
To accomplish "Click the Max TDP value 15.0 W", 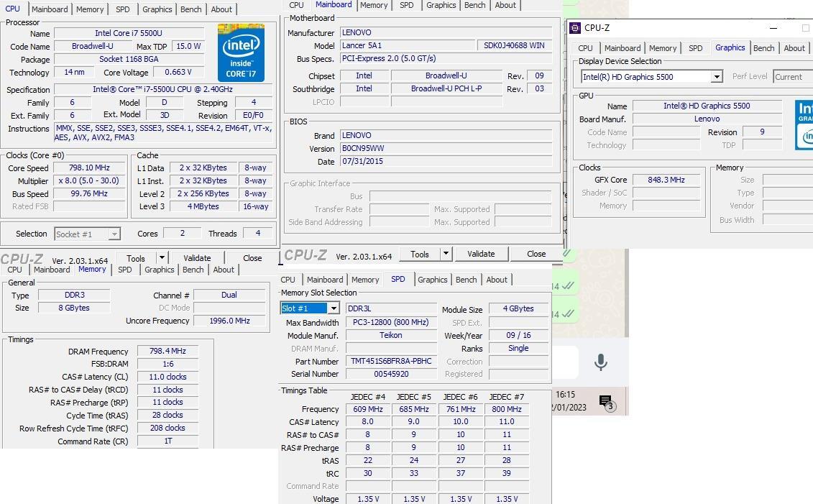I will (188, 46).
